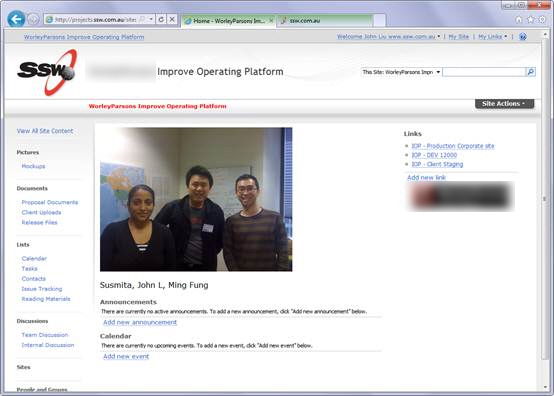Open the This Site search scope dropdown
The width and height of the screenshot is (554, 396).
coord(401,72)
